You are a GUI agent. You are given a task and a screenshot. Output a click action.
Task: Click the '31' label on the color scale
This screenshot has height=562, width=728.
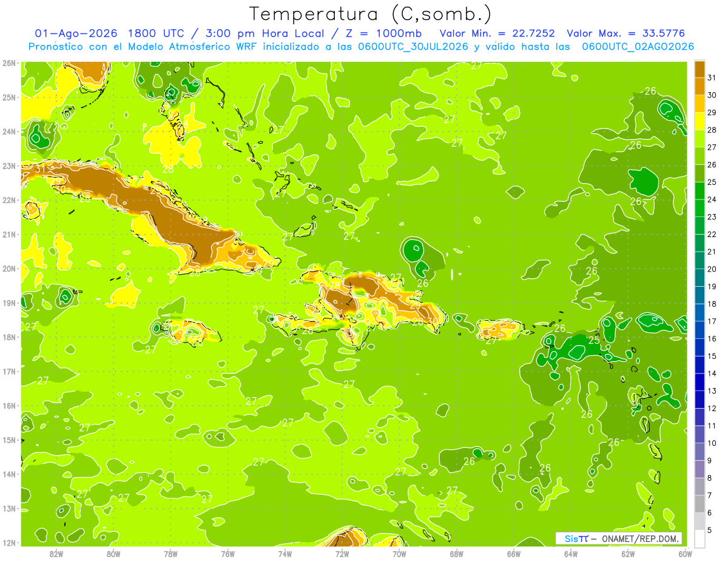(x=712, y=78)
